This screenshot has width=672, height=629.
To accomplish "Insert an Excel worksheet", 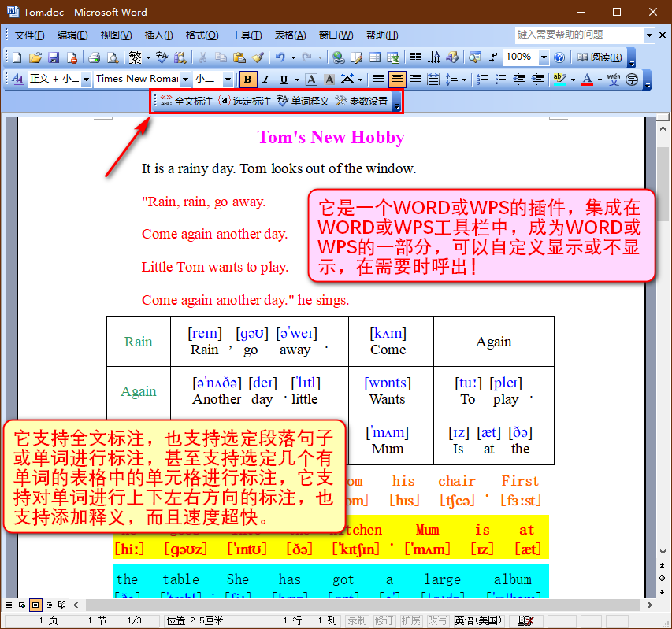I will tap(393, 57).
